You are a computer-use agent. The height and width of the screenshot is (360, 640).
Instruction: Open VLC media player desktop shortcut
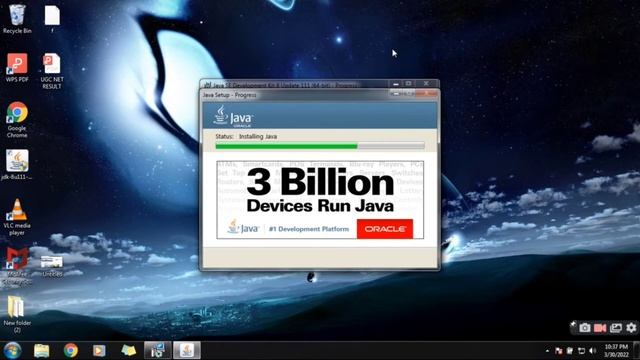pyautogui.click(x=17, y=217)
